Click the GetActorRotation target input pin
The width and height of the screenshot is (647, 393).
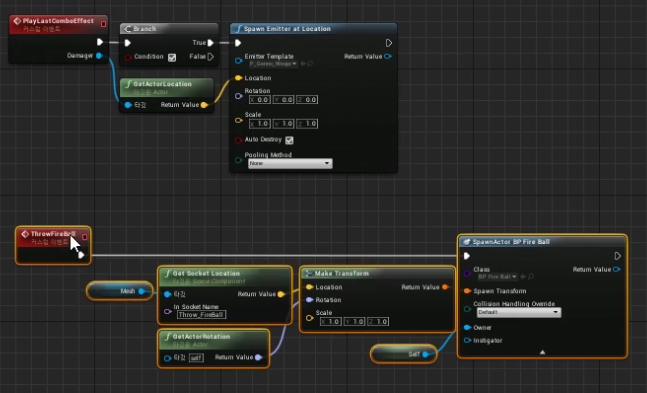[167, 358]
